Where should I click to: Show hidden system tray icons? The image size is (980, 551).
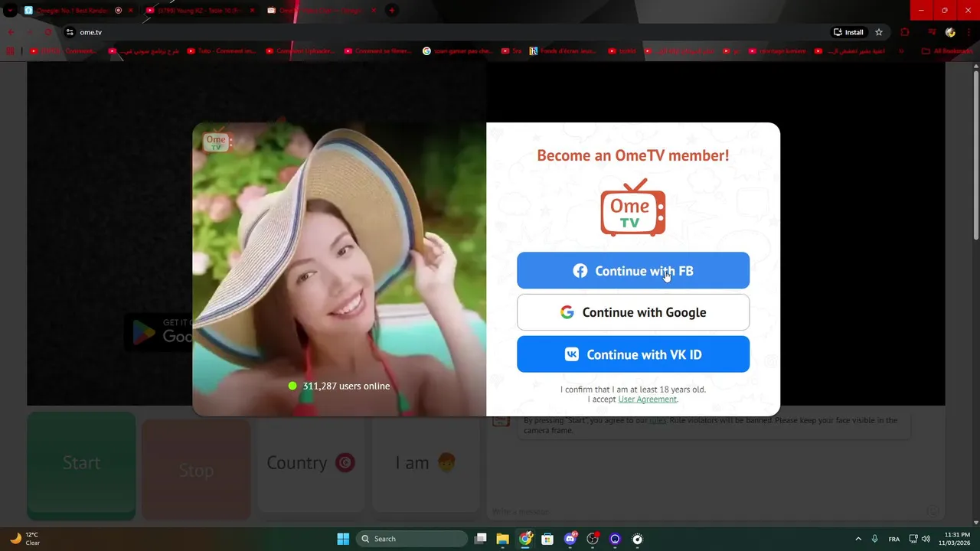[x=857, y=539]
